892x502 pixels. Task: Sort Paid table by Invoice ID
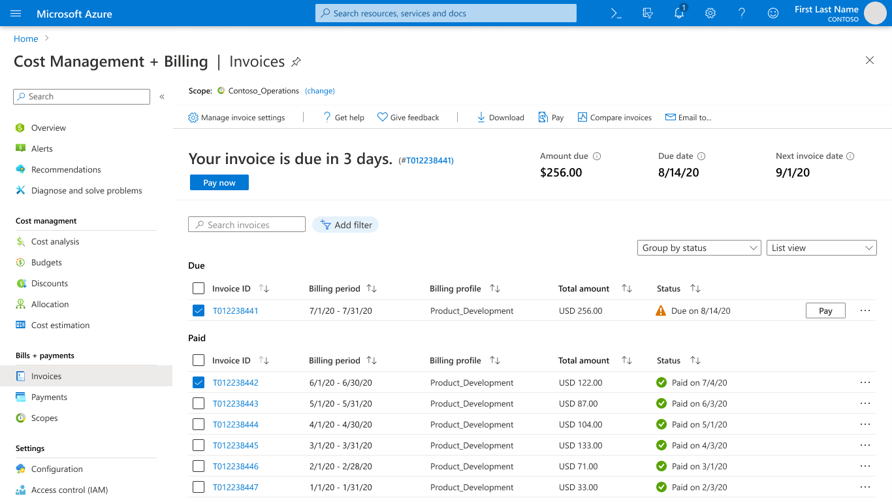264,360
